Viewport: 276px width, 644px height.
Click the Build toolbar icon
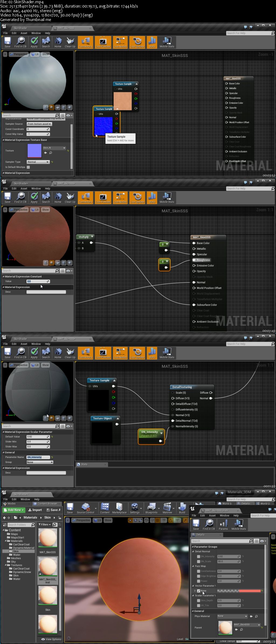coord(182,508)
